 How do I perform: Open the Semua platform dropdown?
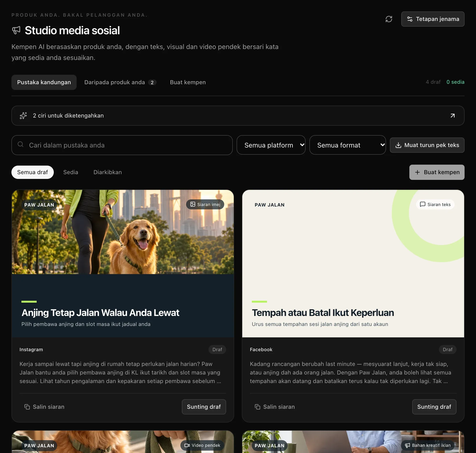pyautogui.click(x=271, y=145)
